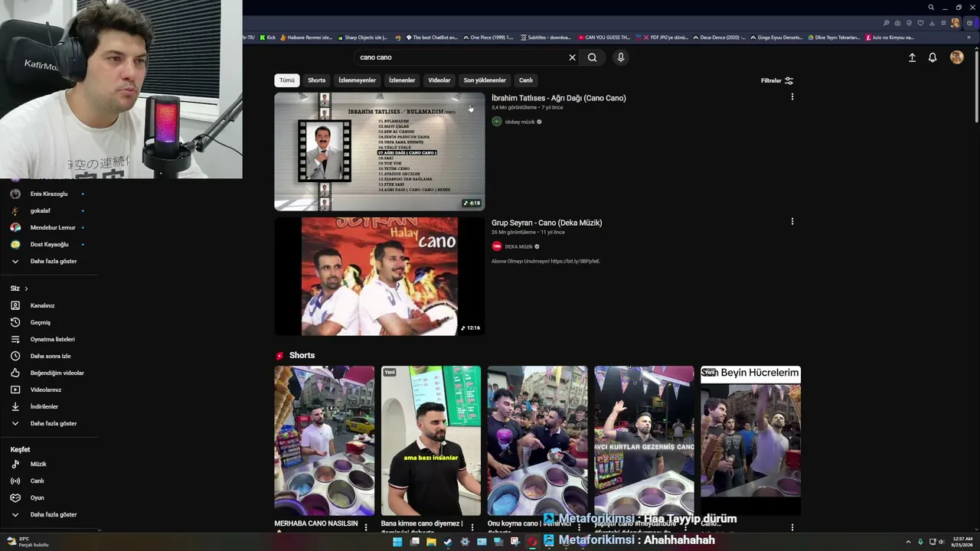Open the YouTube account avatar menu
This screenshot has width=980, height=551.
[957, 57]
